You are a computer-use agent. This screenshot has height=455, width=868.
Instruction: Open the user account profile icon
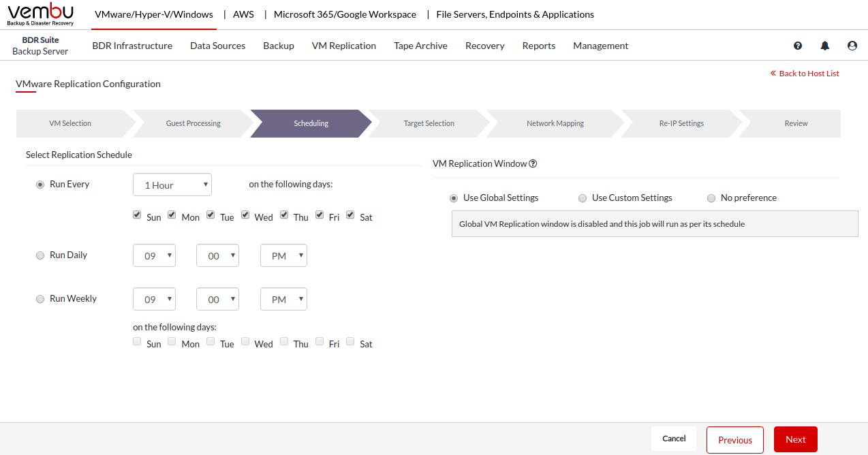(852, 46)
